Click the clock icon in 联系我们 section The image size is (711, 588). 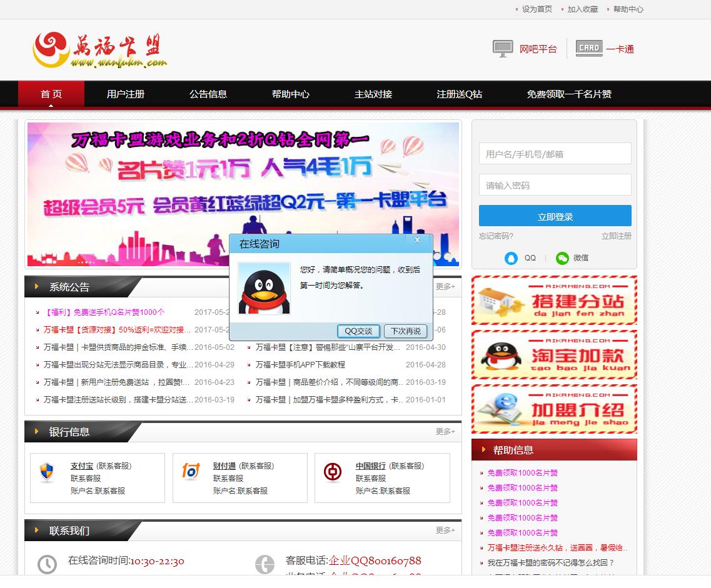48,564
